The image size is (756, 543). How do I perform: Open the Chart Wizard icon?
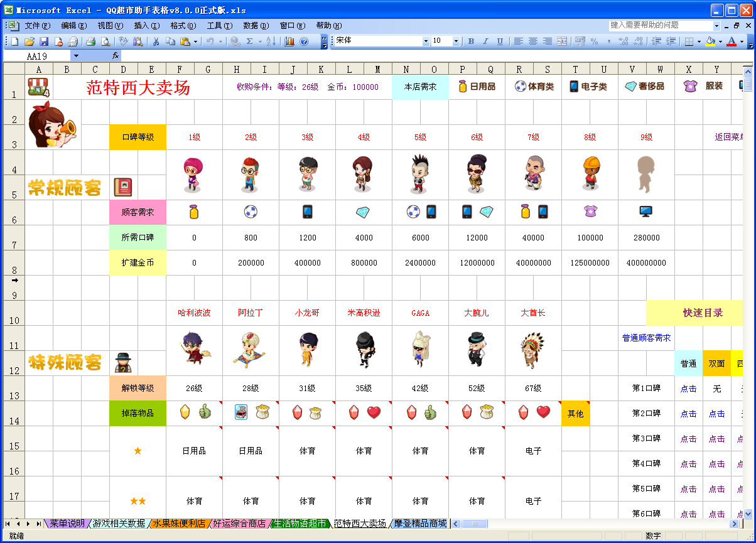coord(289,41)
